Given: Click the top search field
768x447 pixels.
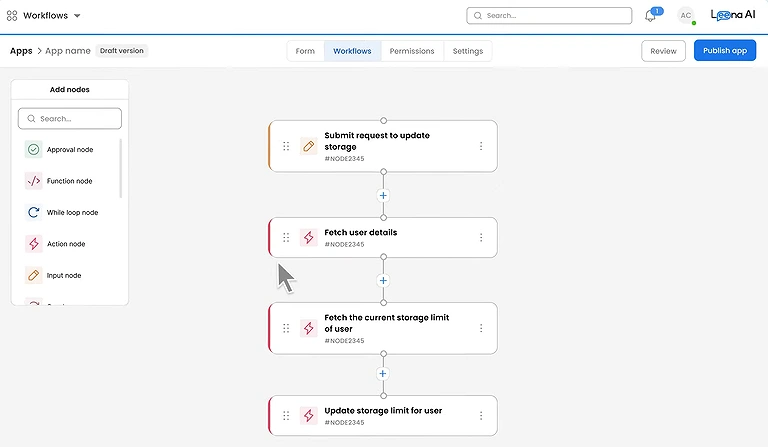Looking at the screenshot, I should 549,16.
